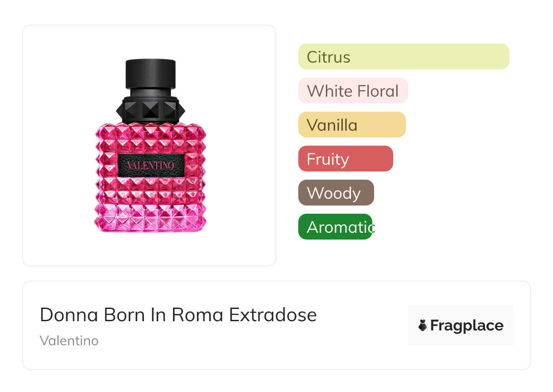Click the brown Woody accord bar

pyautogui.click(x=336, y=193)
